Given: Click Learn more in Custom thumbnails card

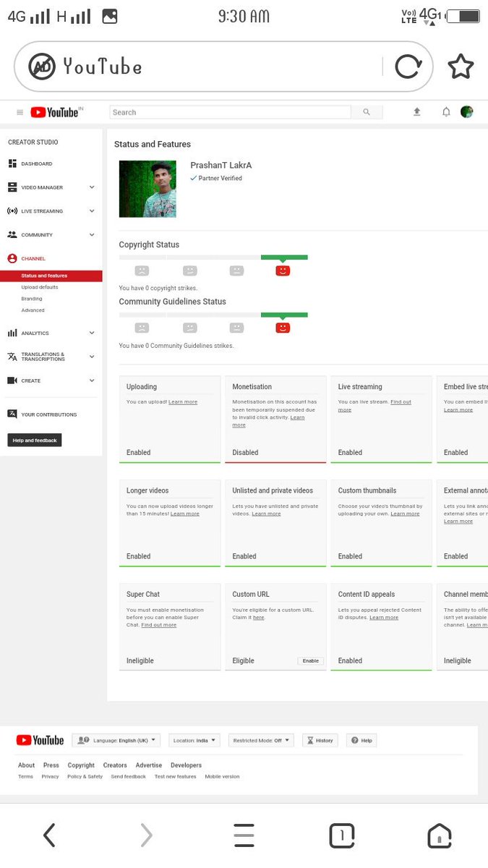Looking at the screenshot, I should pos(405,514).
